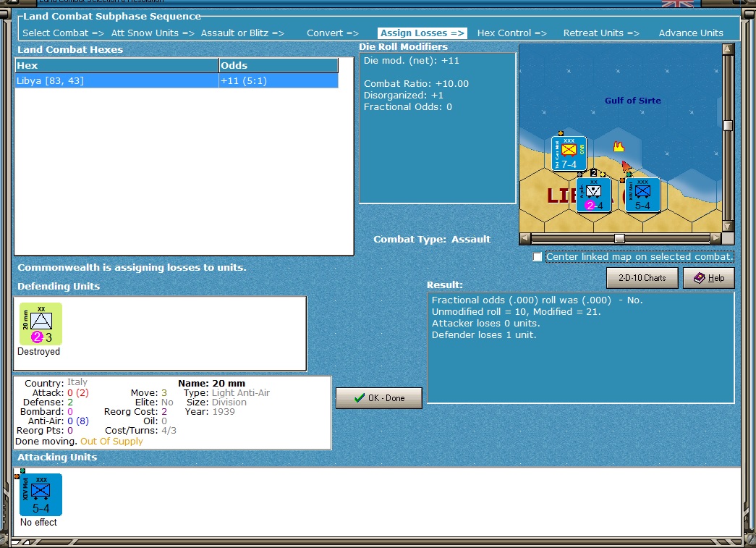Click the 'Defender loses 1 unit.' result line
The height and width of the screenshot is (548, 756).
(484, 334)
